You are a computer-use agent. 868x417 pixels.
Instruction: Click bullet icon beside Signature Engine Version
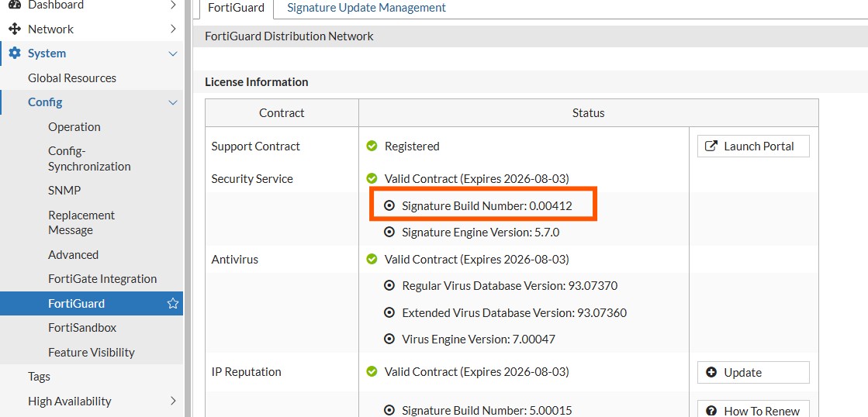click(389, 233)
